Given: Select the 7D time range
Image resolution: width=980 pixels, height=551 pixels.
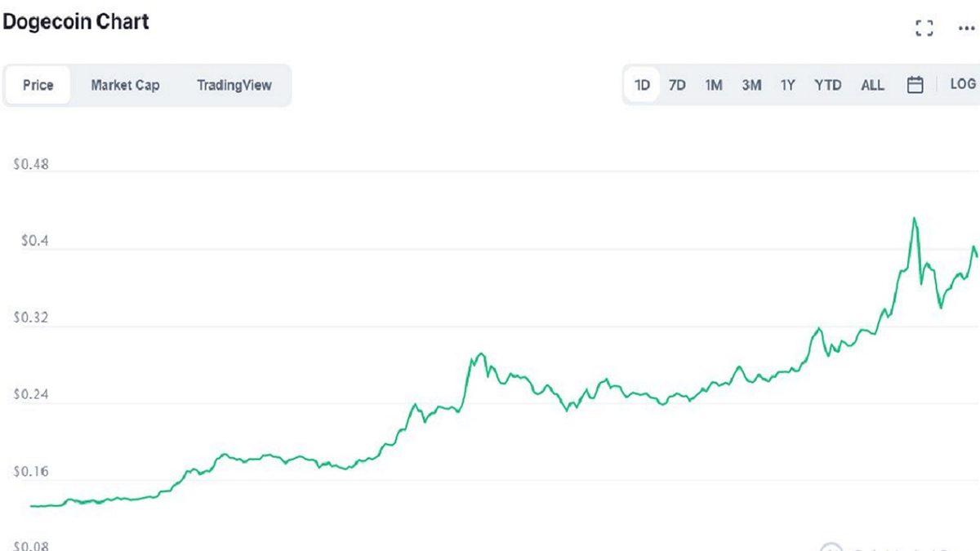Looking at the screenshot, I should [677, 84].
